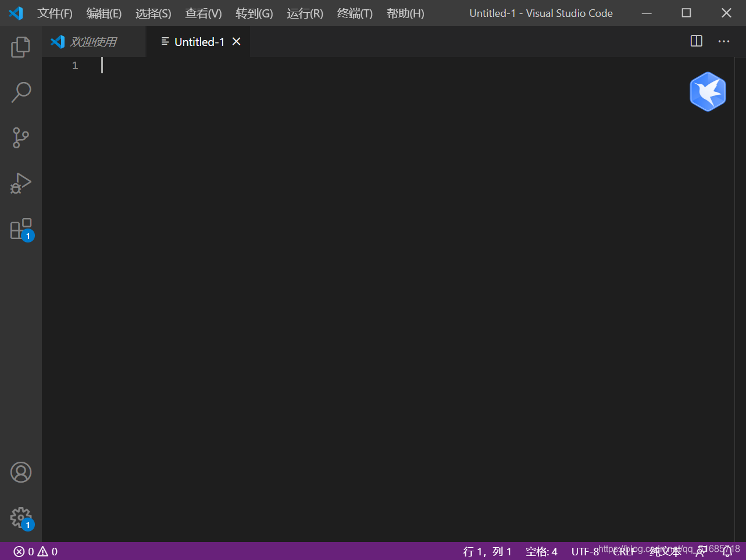Open the 帮助(H) menu
This screenshot has width=746, height=560.
(405, 13)
